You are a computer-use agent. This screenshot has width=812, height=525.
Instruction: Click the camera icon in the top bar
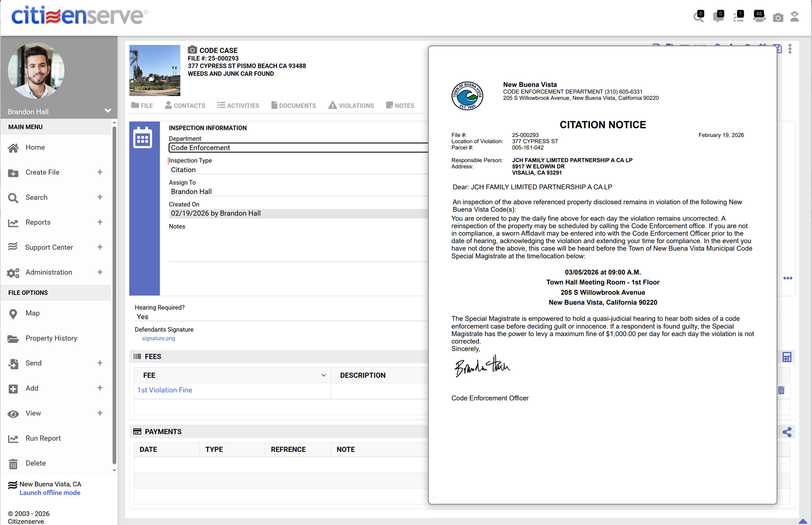778,17
